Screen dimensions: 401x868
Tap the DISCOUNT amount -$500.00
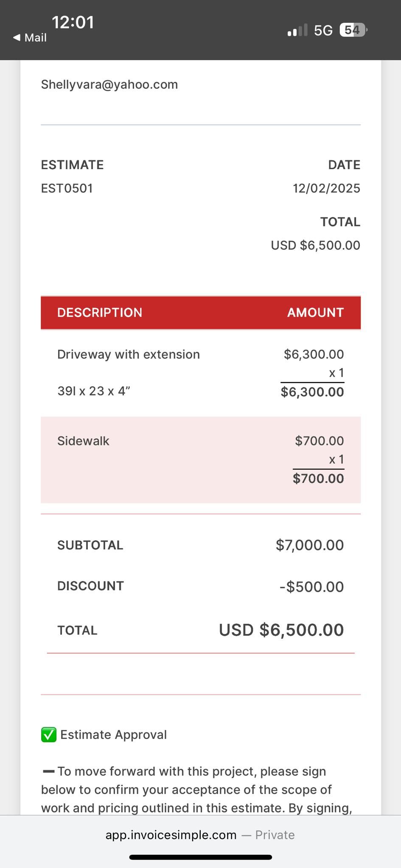(311, 587)
